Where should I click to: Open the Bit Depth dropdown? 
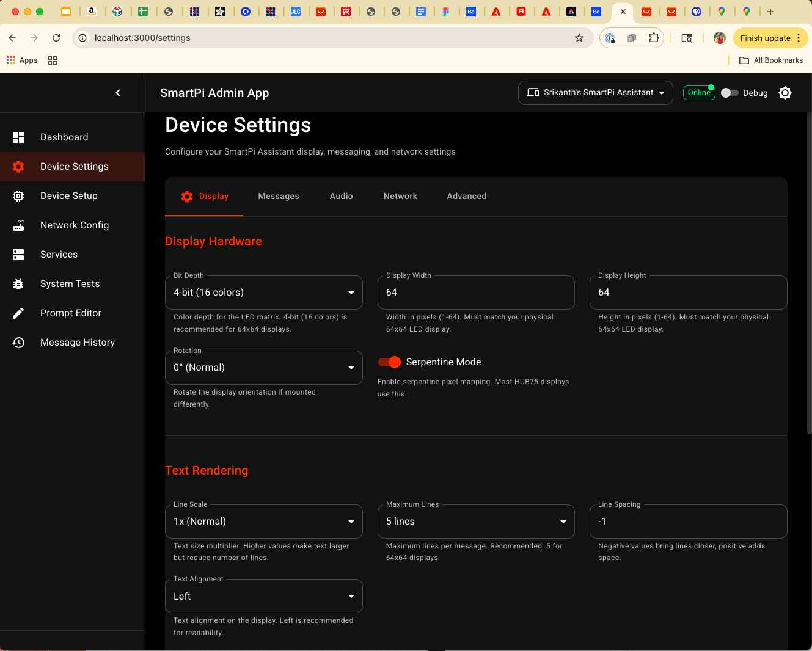(263, 292)
